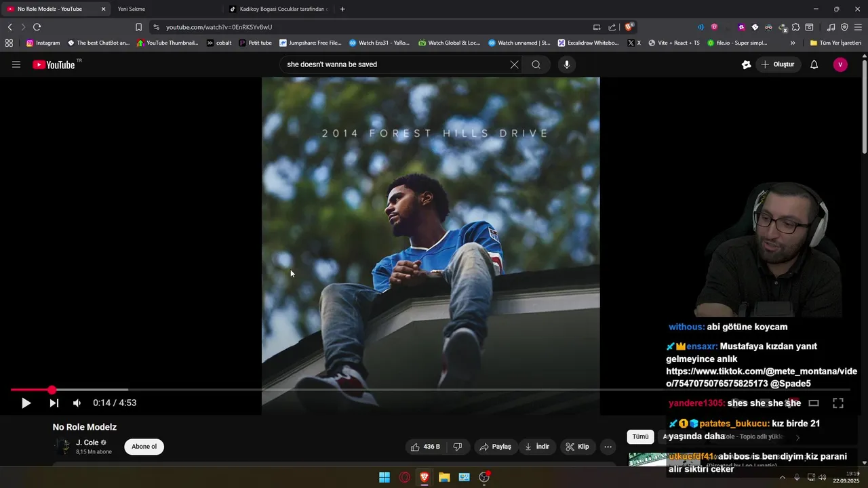Reload the current page
Image resolution: width=868 pixels, height=488 pixels.
tap(37, 27)
